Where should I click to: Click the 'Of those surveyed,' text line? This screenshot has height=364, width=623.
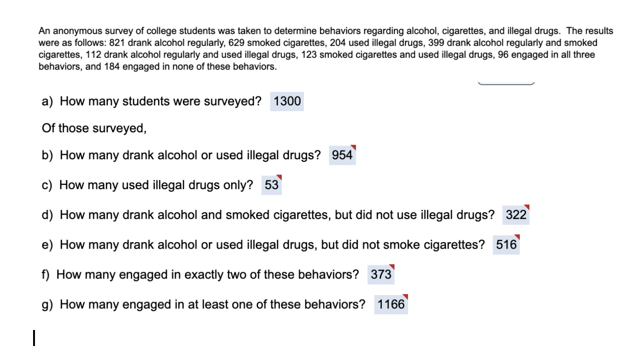pos(94,129)
